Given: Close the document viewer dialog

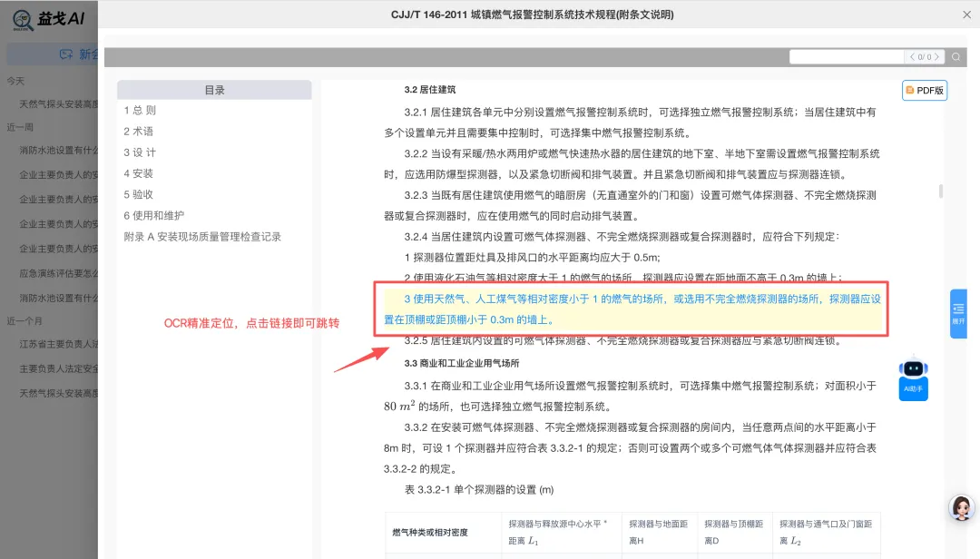Looking at the screenshot, I should pos(966,15).
